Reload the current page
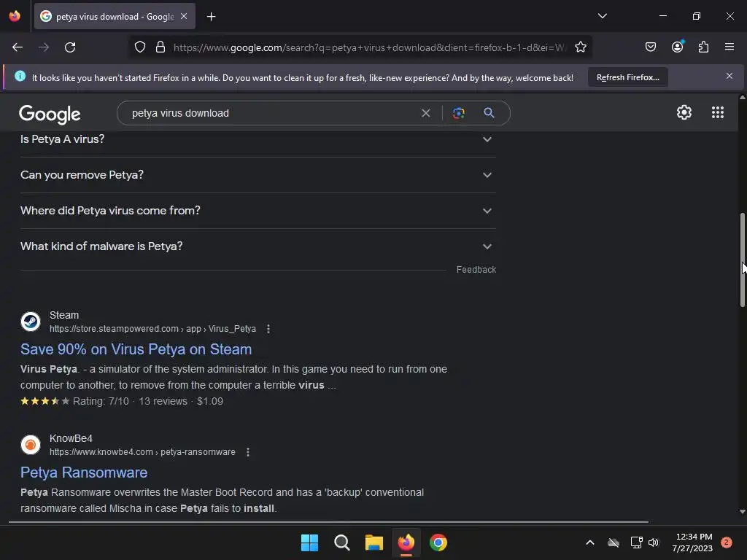747x560 pixels. pos(70,47)
